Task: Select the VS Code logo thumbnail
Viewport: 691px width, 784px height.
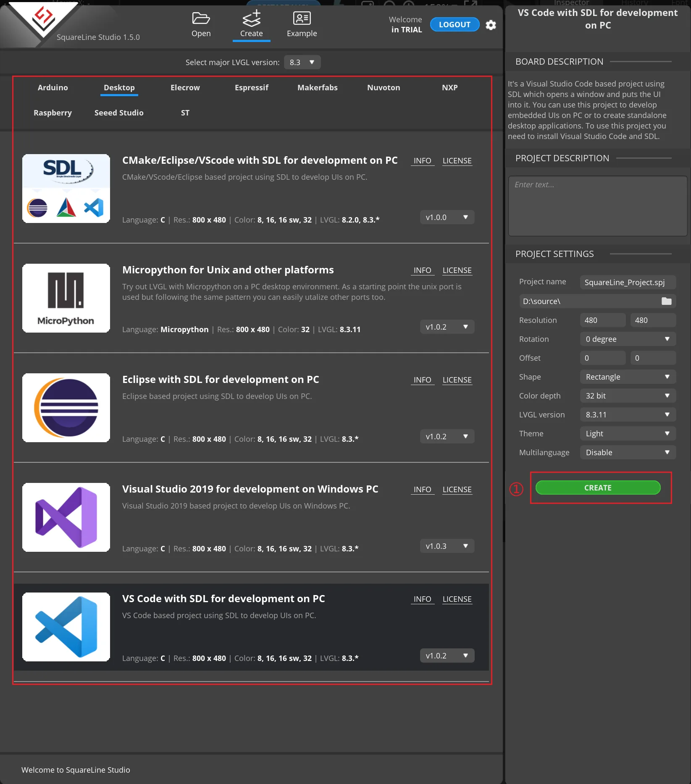Action: point(66,627)
